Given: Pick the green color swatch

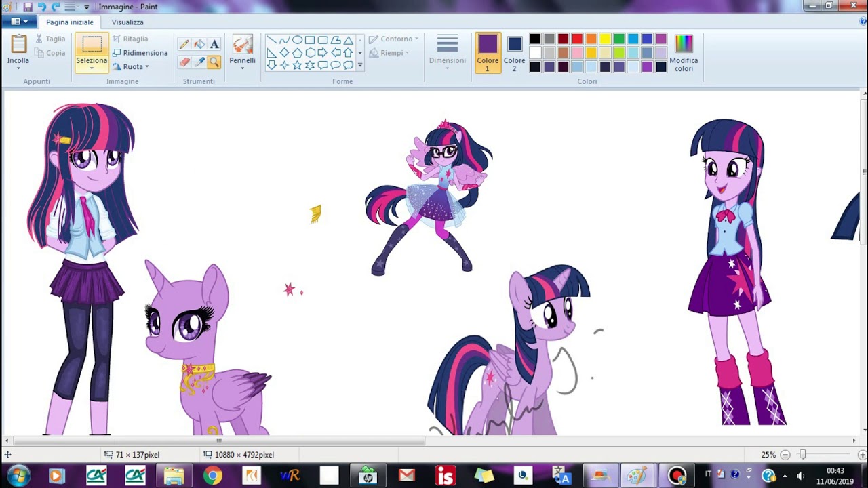Looking at the screenshot, I should [619, 39].
